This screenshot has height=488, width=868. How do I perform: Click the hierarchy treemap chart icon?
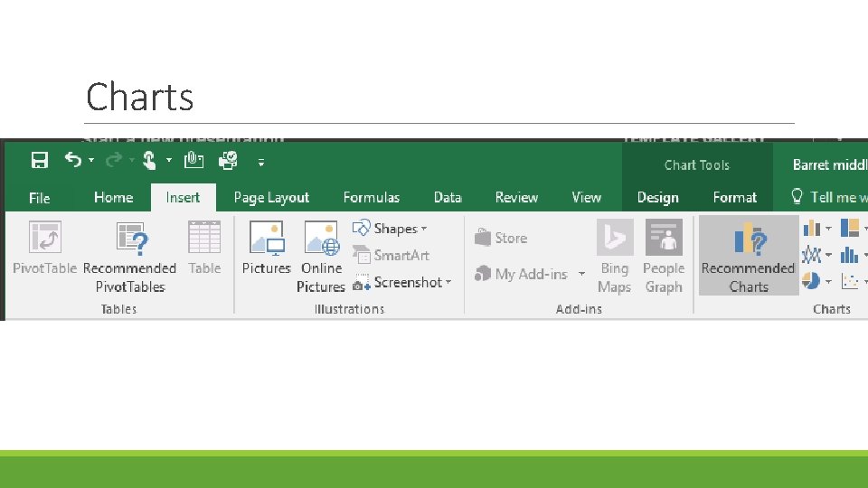(x=850, y=228)
